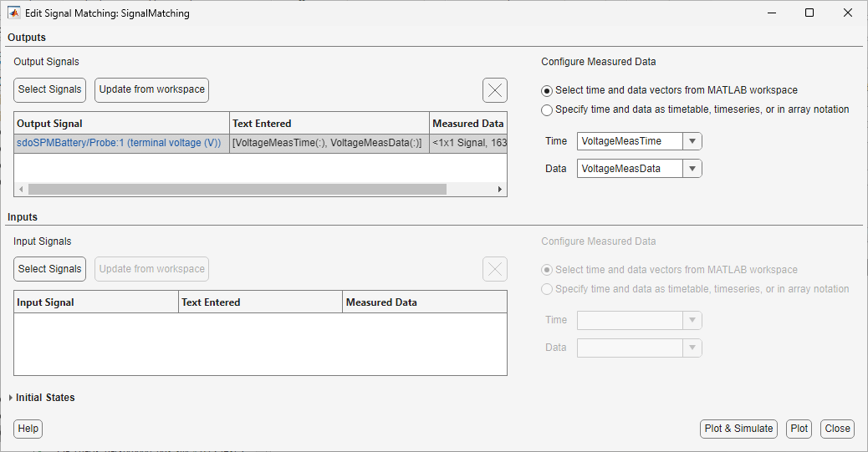Choose timetable, timeseries, or array notation option
868x452 pixels.
(x=547, y=109)
